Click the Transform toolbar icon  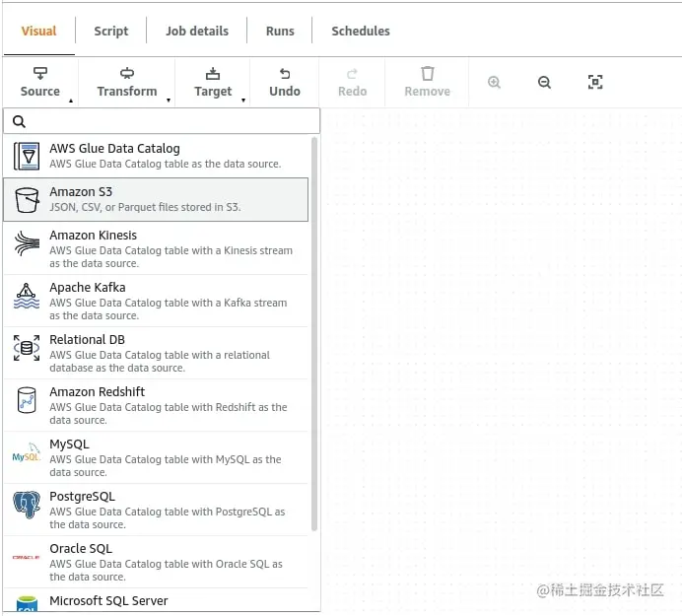[127, 73]
